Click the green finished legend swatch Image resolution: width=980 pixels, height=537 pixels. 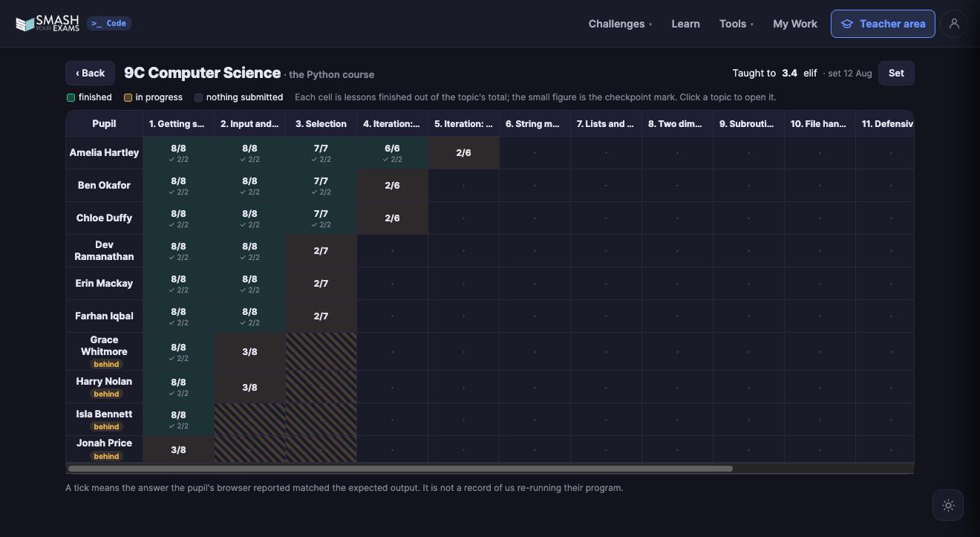(71, 97)
